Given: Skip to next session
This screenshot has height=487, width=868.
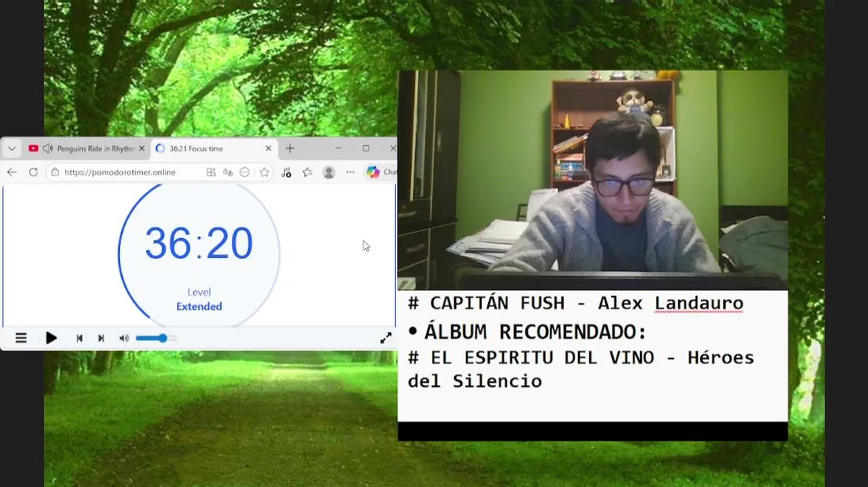Looking at the screenshot, I should [101, 338].
